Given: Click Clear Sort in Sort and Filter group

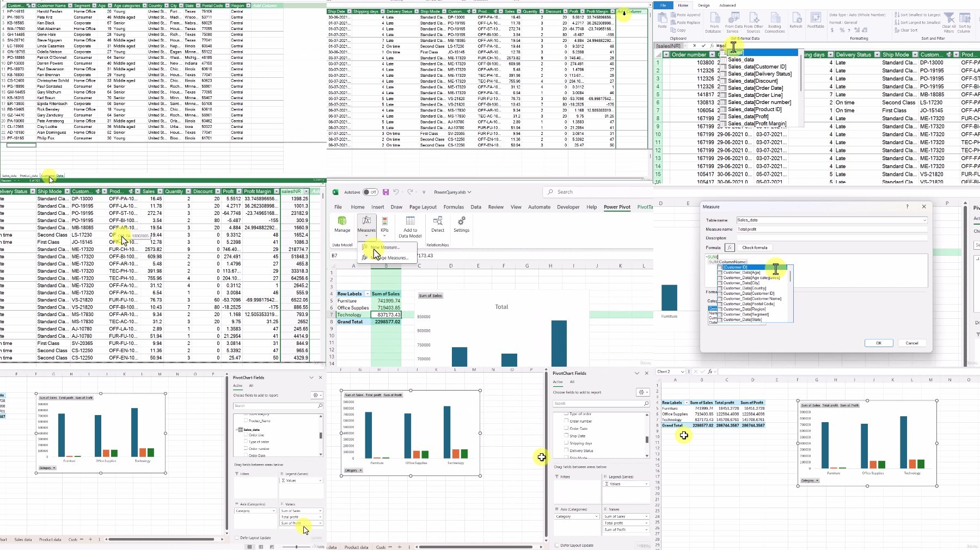Looking at the screenshot, I should click(x=906, y=30).
